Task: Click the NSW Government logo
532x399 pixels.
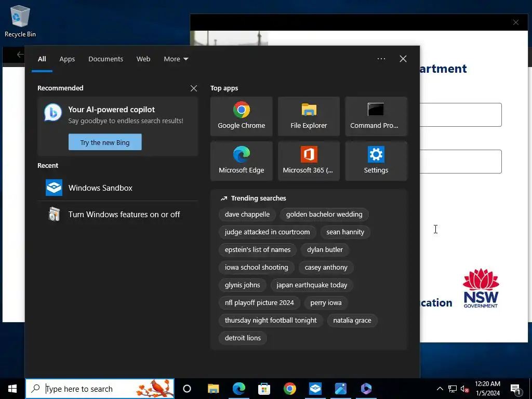Action: tap(481, 288)
